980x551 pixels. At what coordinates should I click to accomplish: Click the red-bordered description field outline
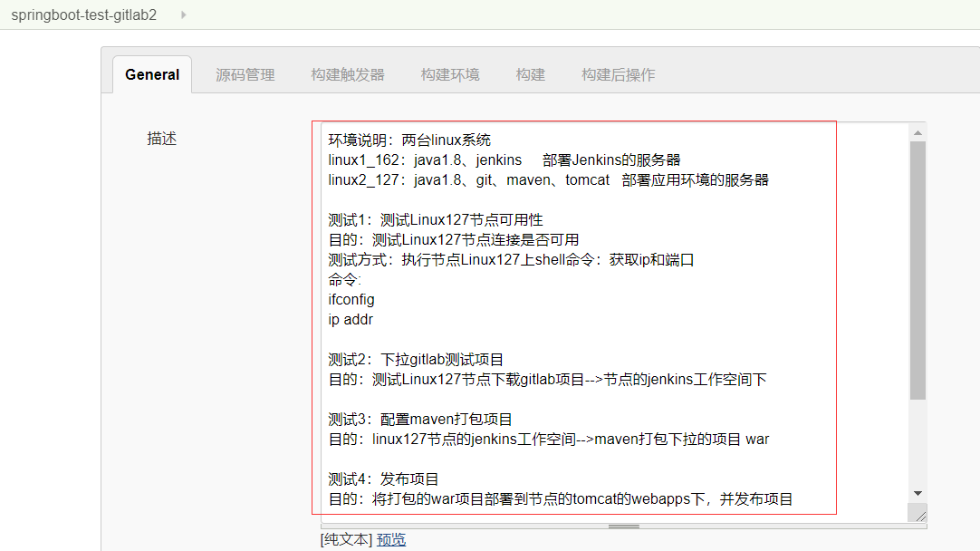coord(315,317)
